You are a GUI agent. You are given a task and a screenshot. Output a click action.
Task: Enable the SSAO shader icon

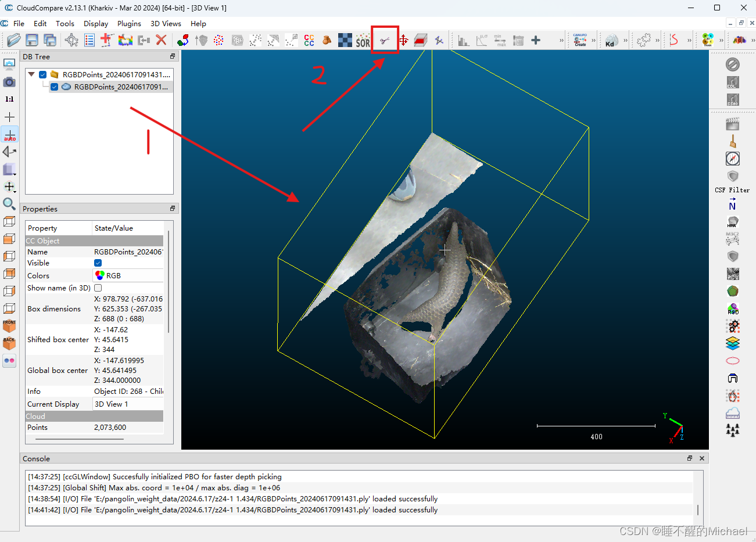(x=733, y=100)
